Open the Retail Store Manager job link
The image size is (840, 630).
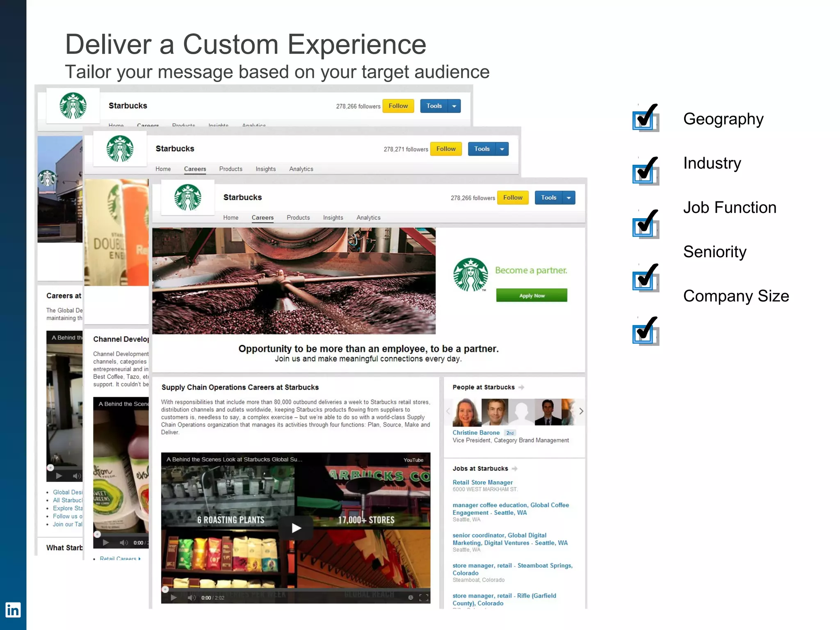(482, 482)
